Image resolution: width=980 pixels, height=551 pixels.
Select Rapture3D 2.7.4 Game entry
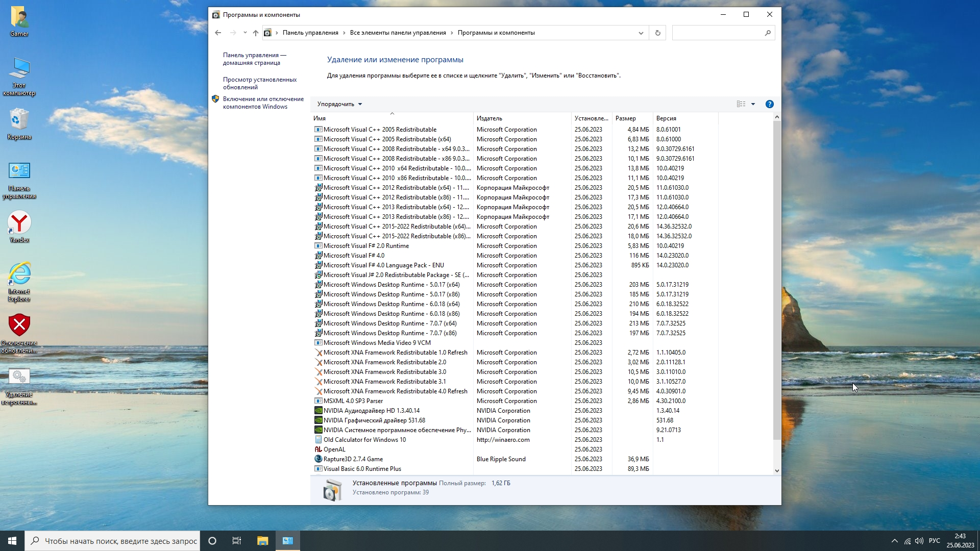353,459
